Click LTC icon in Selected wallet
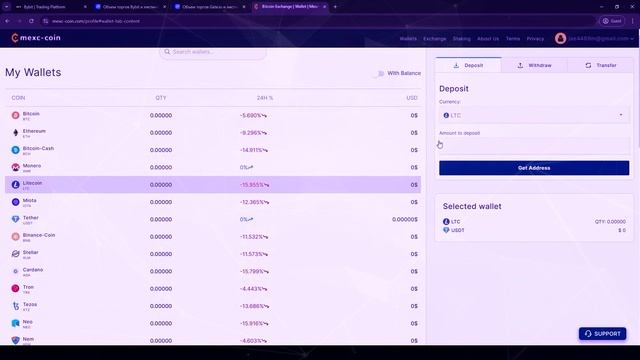This screenshot has height=360, width=640. point(446,222)
